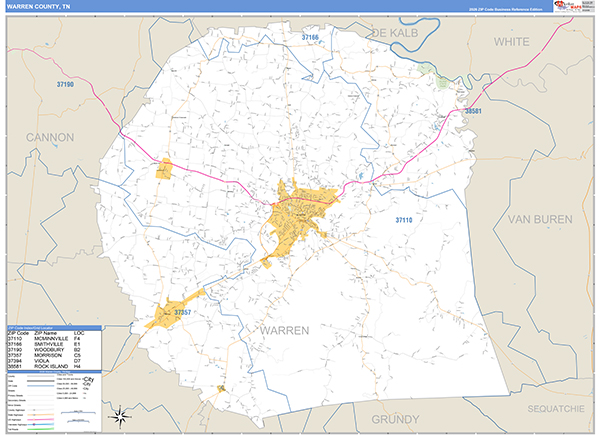Click the 37190 ZIP label on map
Image resolution: width=600 pixels, height=435 pixels.
65,85
